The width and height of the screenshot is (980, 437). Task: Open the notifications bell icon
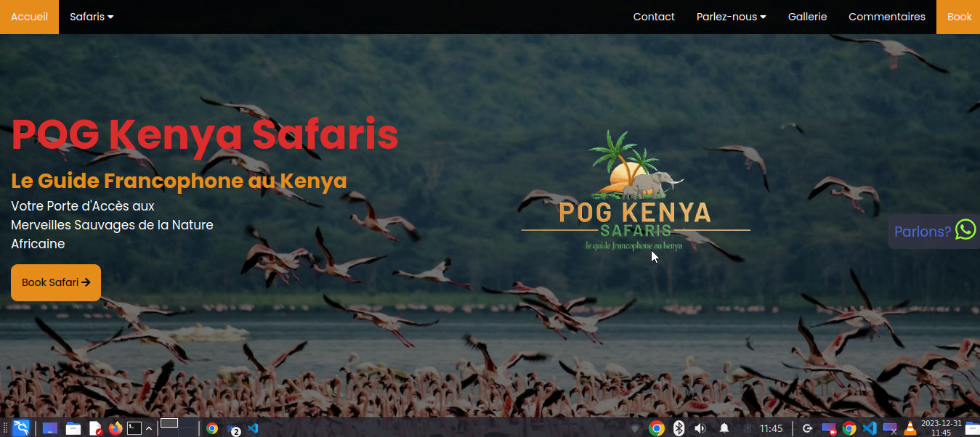(724, 428)
